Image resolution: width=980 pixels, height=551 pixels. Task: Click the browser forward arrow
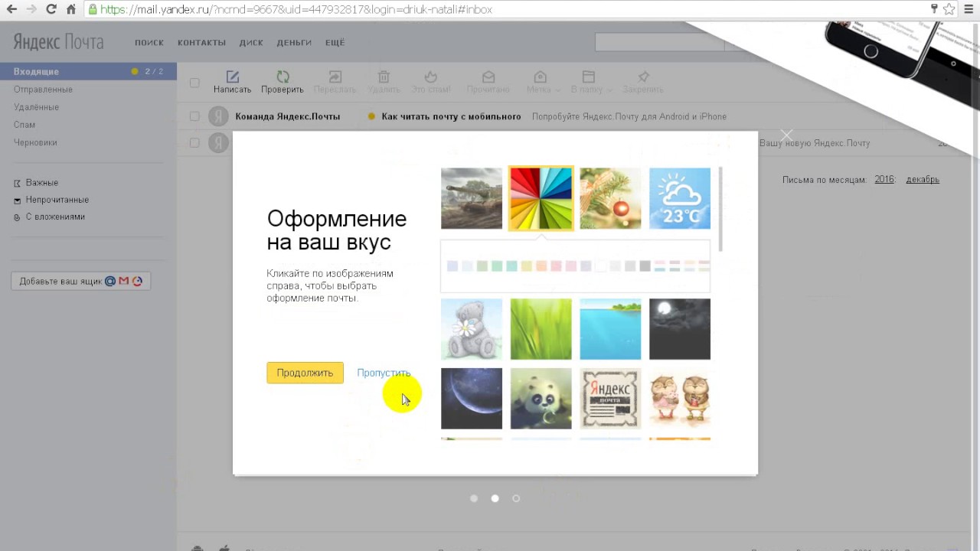point(31,9)
